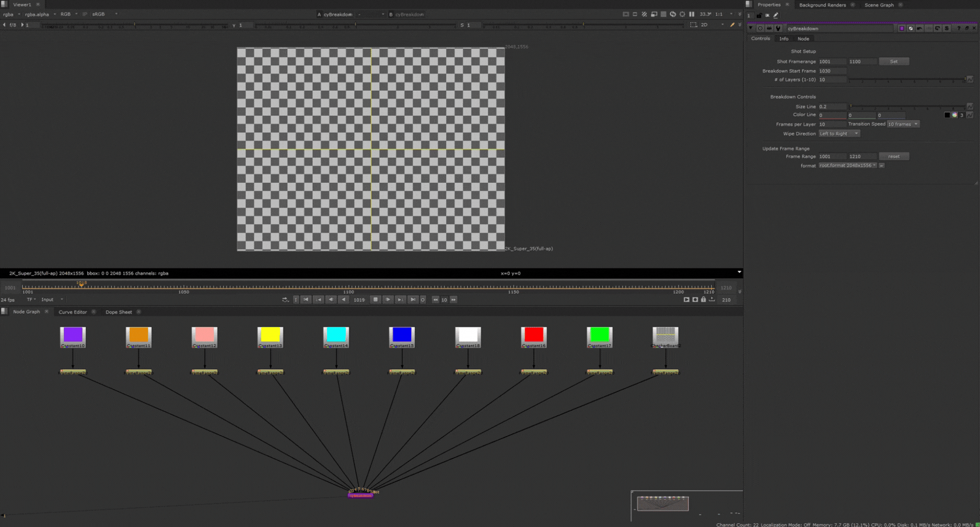Click the wrench icon beside cyBreakdown name
The image size is (980, 527).
click(x=778, y=28)
